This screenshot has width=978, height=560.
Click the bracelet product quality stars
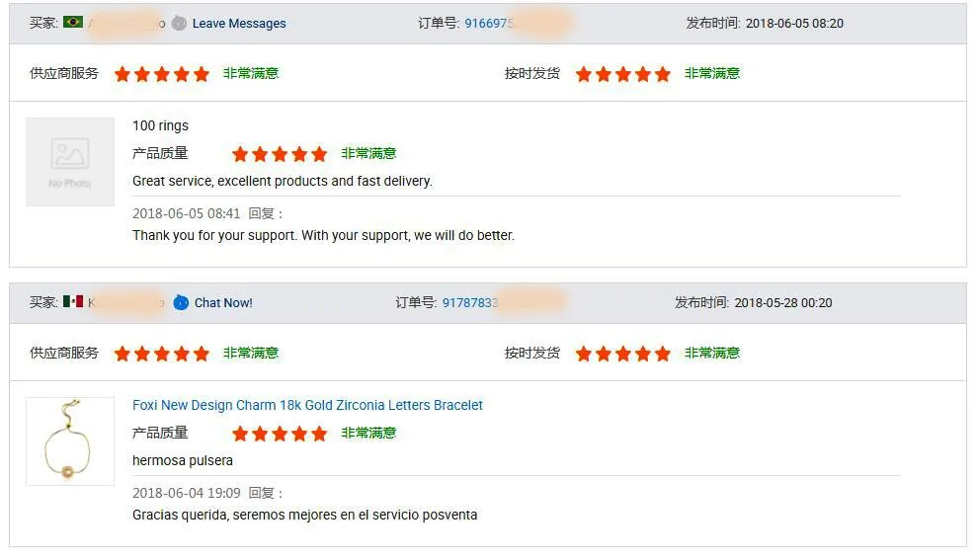click(280, 434)
